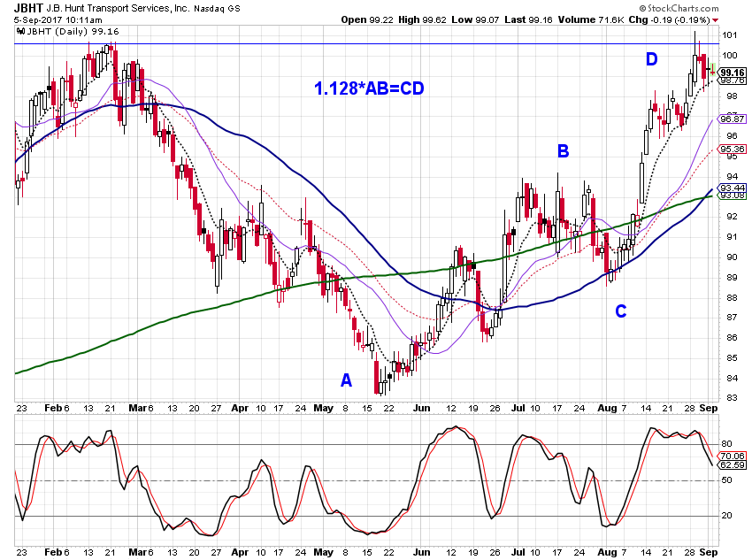752x560 pixels.
Task: Click the 93.44 blue moving average tag
Action: coord(733,188)
